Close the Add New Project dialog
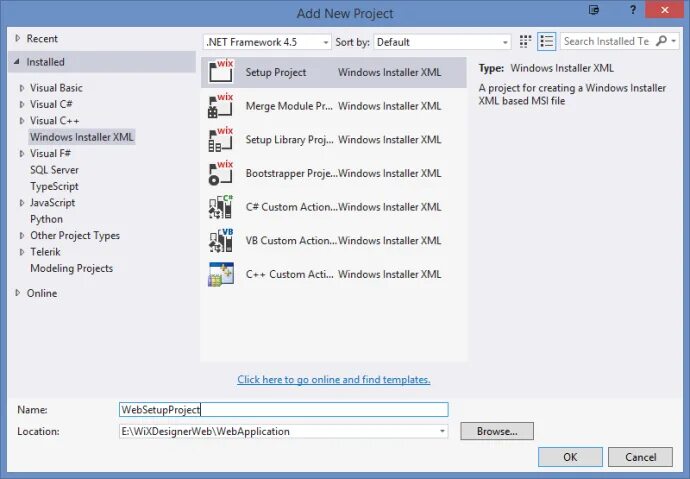690x479 pixels. click(664, 10)
